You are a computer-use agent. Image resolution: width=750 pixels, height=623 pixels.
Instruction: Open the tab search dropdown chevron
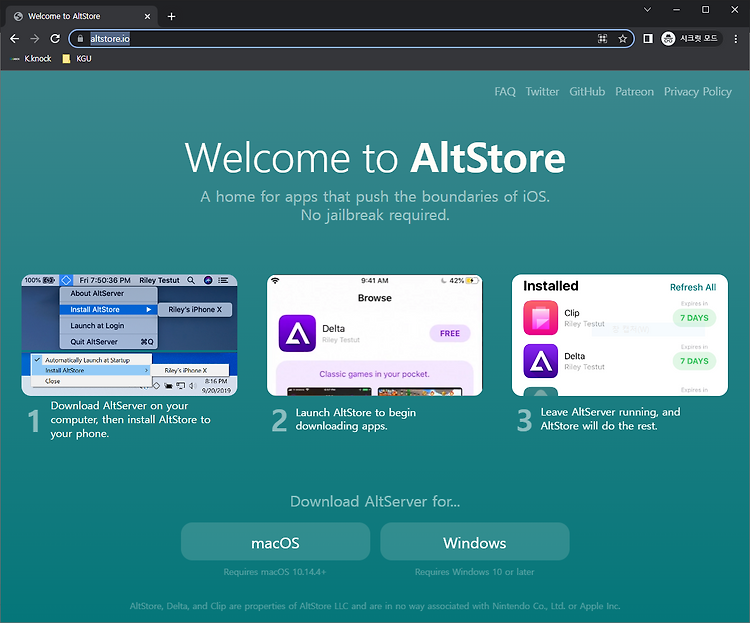coord(647,10)
